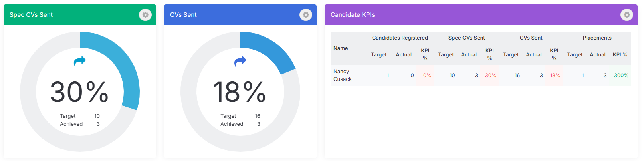This screenshot has width=644, height=161.
Task: Open settings gear on CVs Sent widget
Action: coord(306,15)
